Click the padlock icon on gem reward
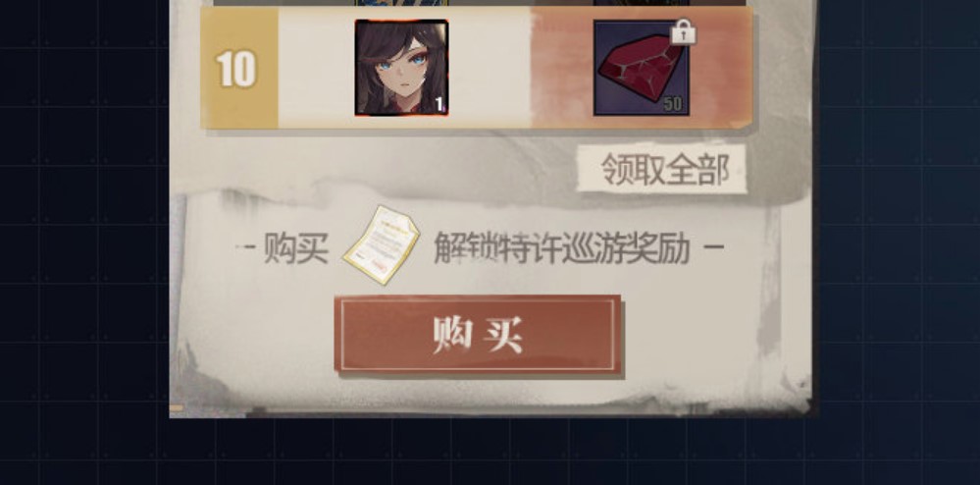 (x=683, y=31)
